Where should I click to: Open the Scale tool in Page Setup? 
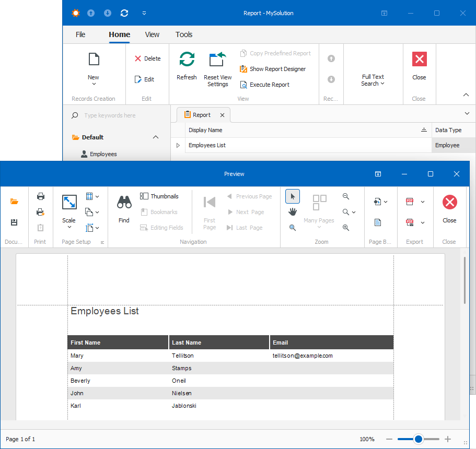[69, 211]
